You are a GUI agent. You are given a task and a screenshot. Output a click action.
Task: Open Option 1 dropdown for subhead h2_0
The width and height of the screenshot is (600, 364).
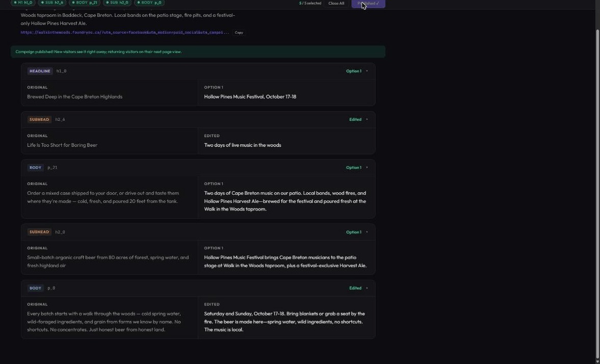[357, 232]
